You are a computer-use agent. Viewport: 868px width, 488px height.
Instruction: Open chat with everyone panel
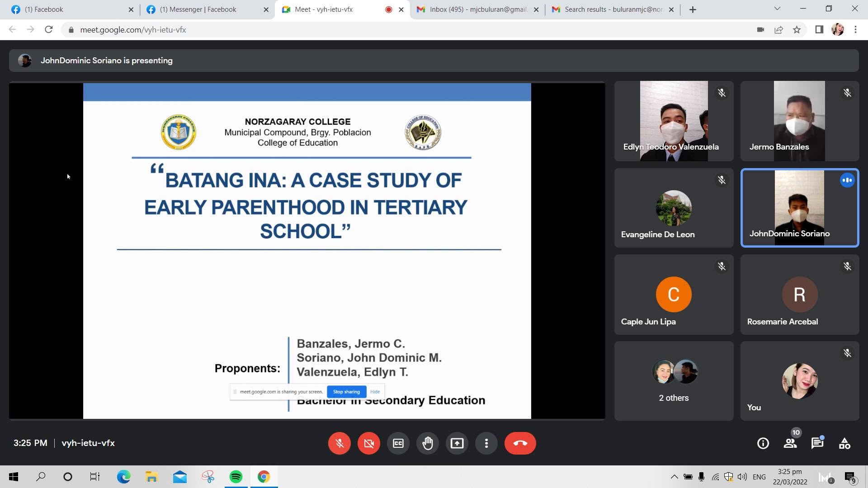coord(817,443)
